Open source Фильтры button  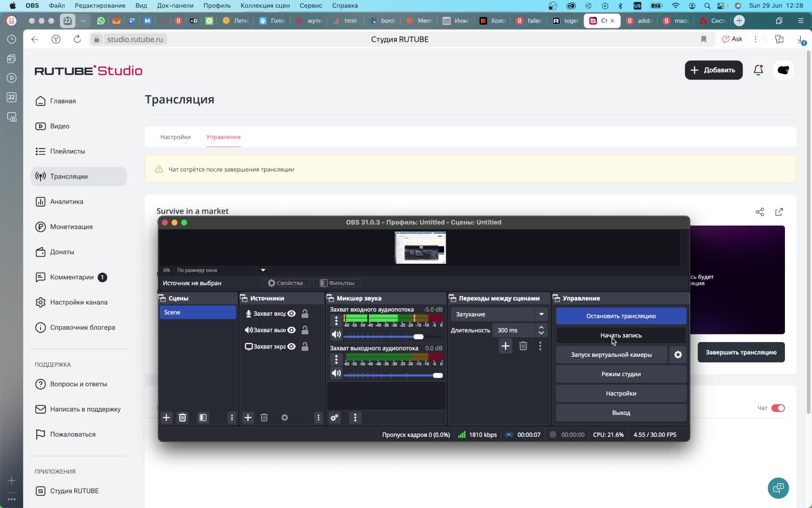pos(337,283)
